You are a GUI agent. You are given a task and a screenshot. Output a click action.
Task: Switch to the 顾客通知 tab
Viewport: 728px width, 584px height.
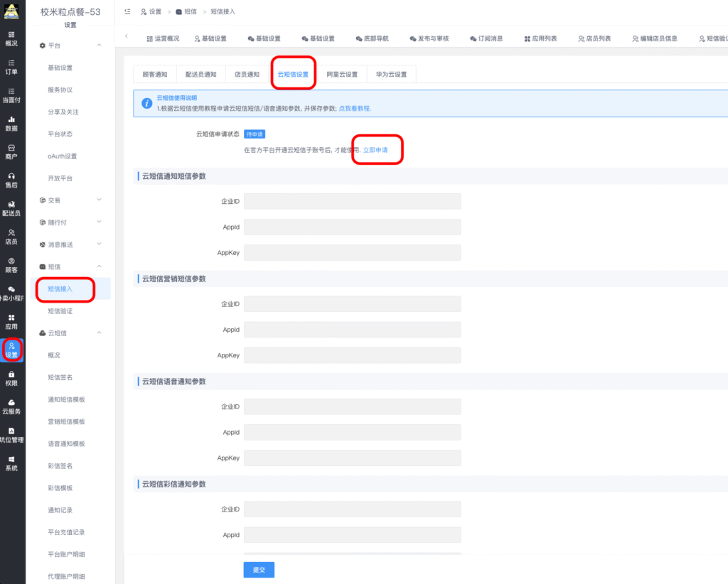point(155,74)
